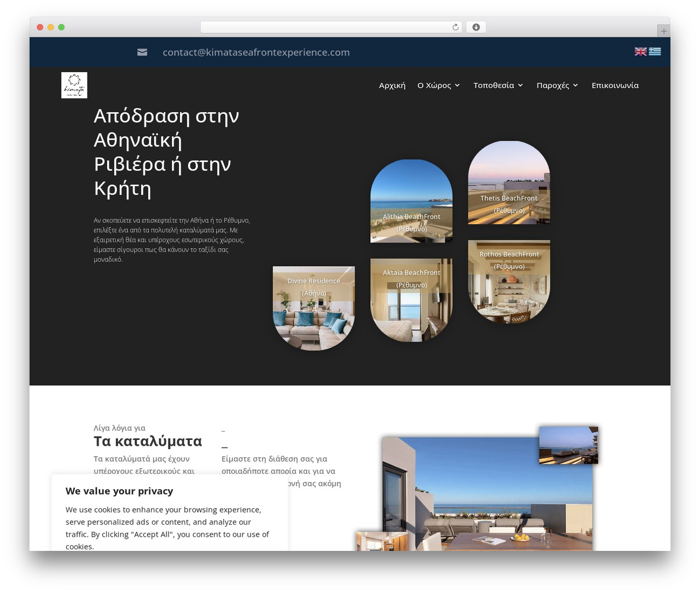Open a new browser tab
This screenshot has width=700, height=593.
663,31
